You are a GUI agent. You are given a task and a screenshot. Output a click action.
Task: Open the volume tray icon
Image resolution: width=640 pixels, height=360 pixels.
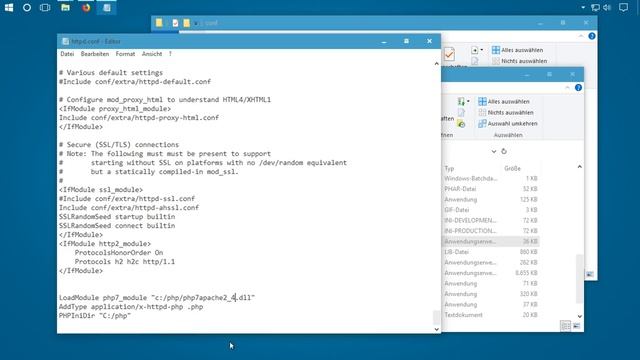(x=607, y=7)
